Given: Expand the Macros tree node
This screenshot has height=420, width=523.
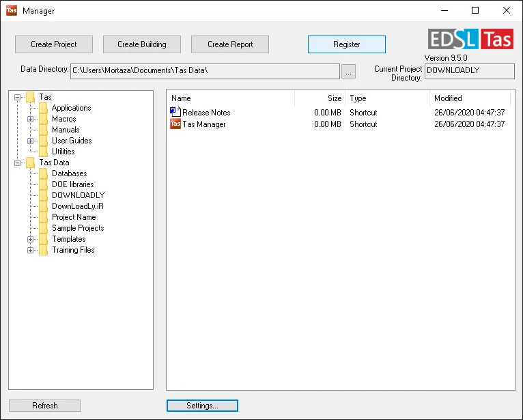Looking at the screenshot, I should pos(30,119).
